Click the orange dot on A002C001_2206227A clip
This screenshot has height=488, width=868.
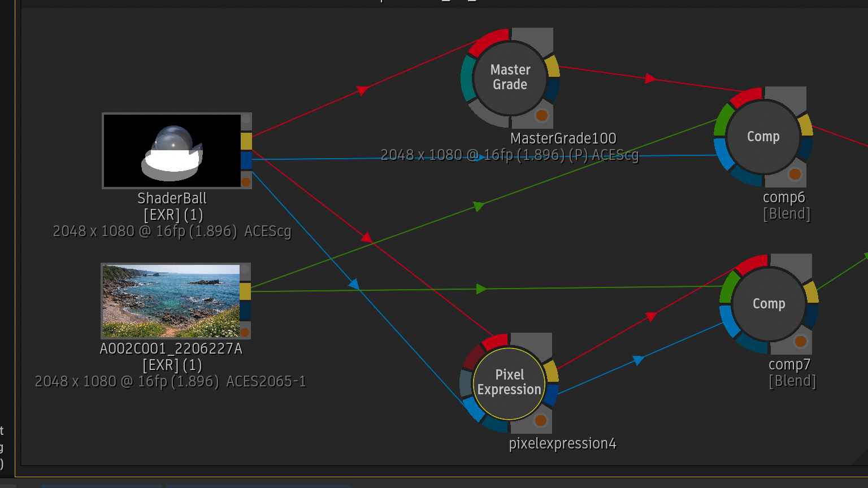pyautogui.click(x=245, y=332)
